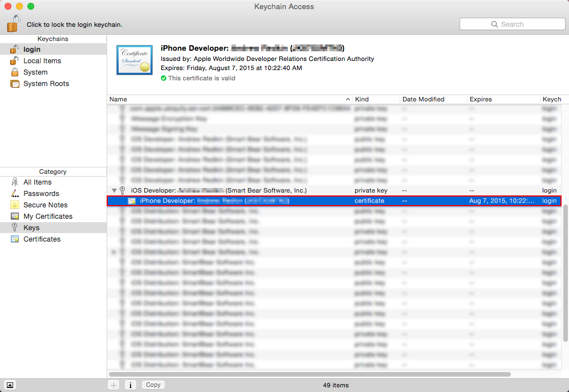Click the plus button to add item
This screenshot has width=569, height=392.
click(x=113, y=385)
